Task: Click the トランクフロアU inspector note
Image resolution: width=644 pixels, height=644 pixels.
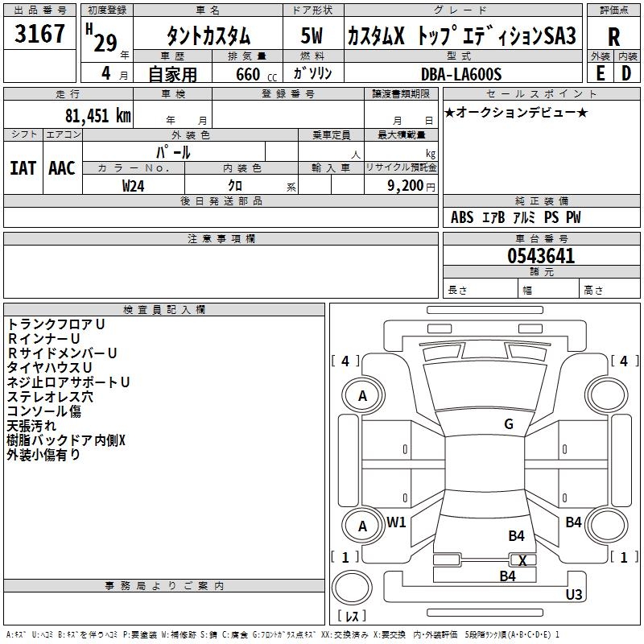Action: 56,324
